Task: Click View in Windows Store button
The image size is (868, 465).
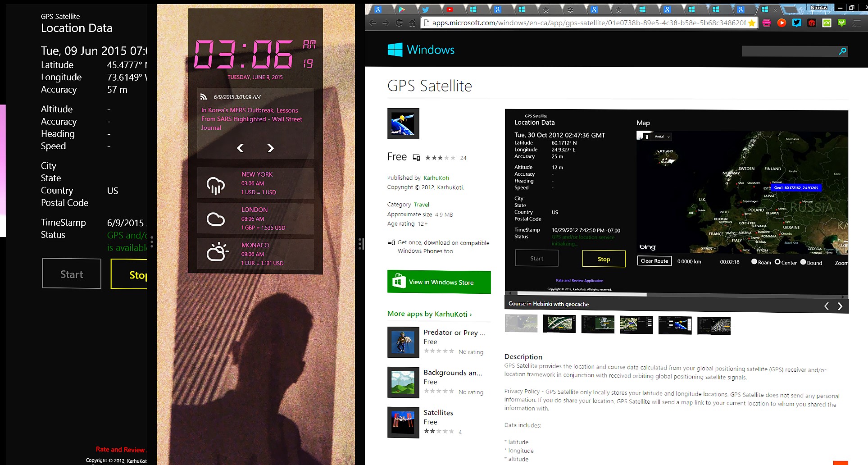Action: coord(439,282)
